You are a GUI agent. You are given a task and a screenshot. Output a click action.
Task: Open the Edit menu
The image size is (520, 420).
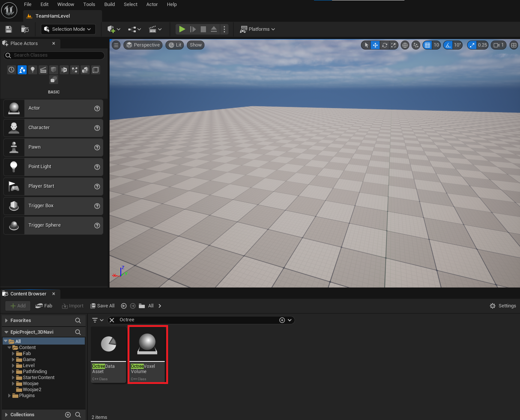(x=45, y=5)
